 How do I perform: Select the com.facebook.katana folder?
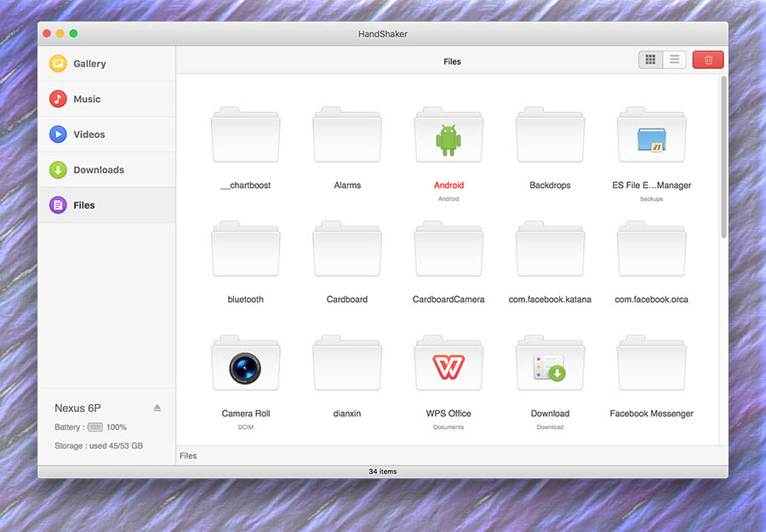point(550,251)
